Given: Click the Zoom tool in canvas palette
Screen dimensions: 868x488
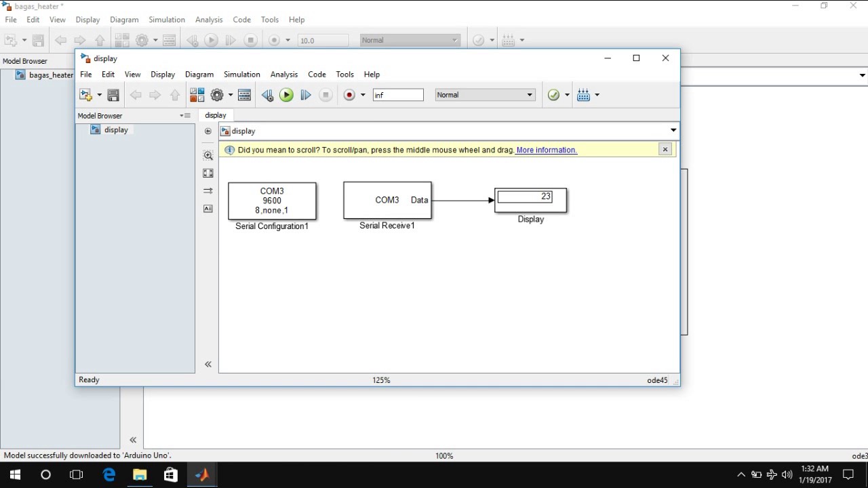Looking at the screenshot, I should pyautogui.click(x=208, y=155).
